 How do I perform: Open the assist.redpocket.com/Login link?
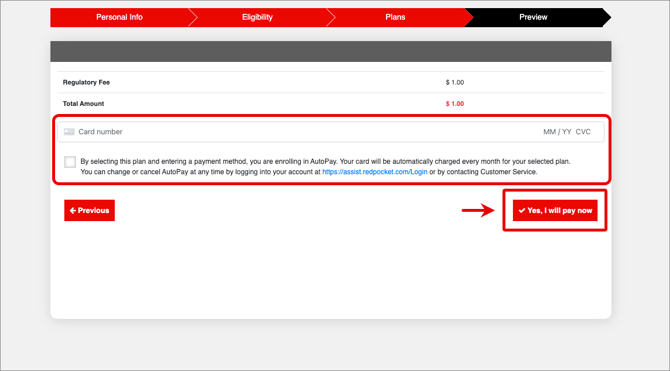click(375, 172)
